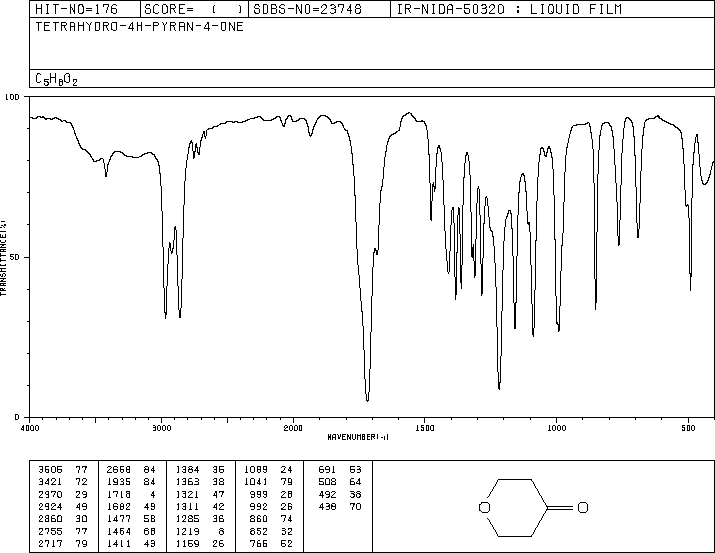Click the 50 y-axis tick label
Viewport: 715px width, 553px height.
tap(15, 257)
